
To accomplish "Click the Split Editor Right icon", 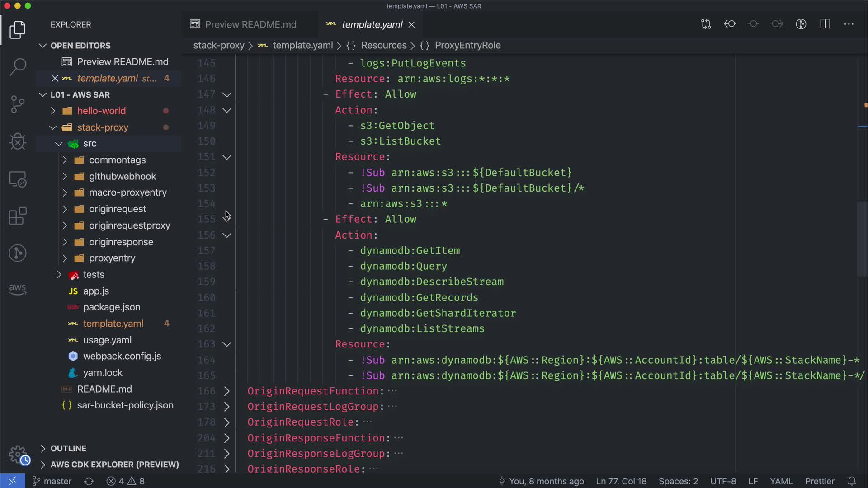I will point(825,24).
